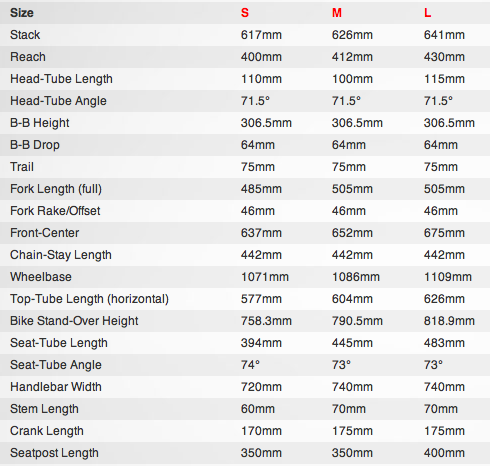Click the 306.5mm B-B Height small value
Image resolution: width=490 pixels, height=466 pixels.
[266, 123]
